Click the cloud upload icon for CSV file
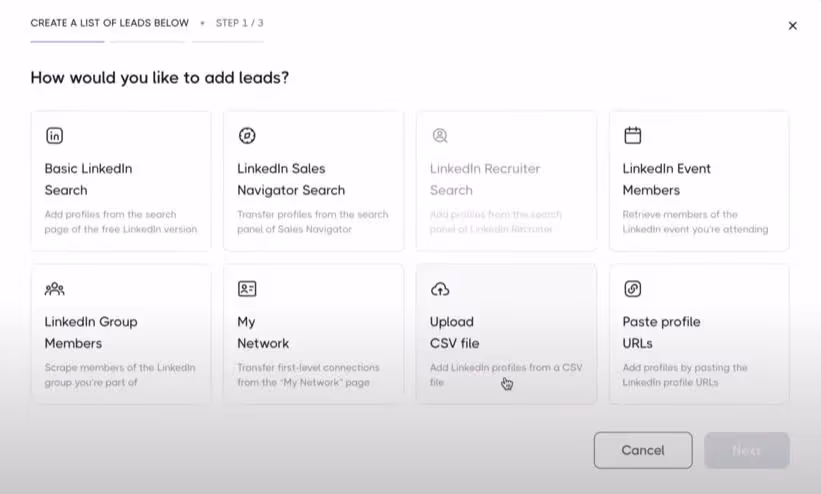Viewport: 821px width, 494px height. 440,289
